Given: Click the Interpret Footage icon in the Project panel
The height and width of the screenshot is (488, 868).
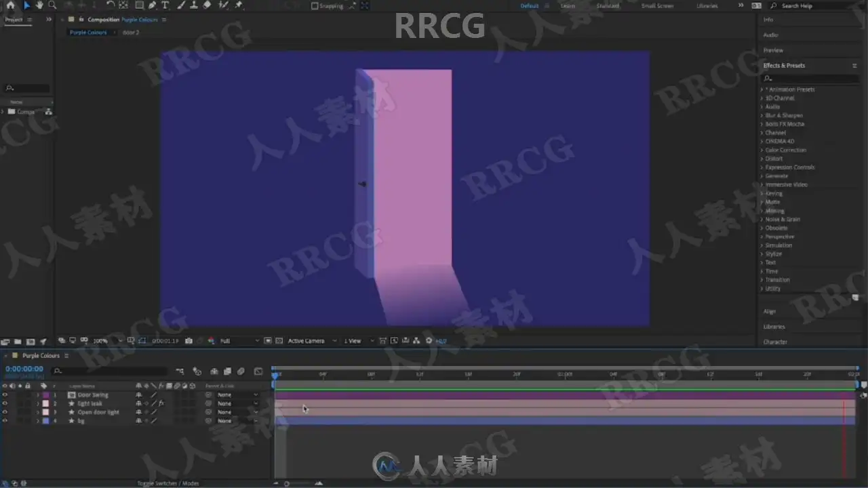Looking at the screenshot, I should [6, 342].
